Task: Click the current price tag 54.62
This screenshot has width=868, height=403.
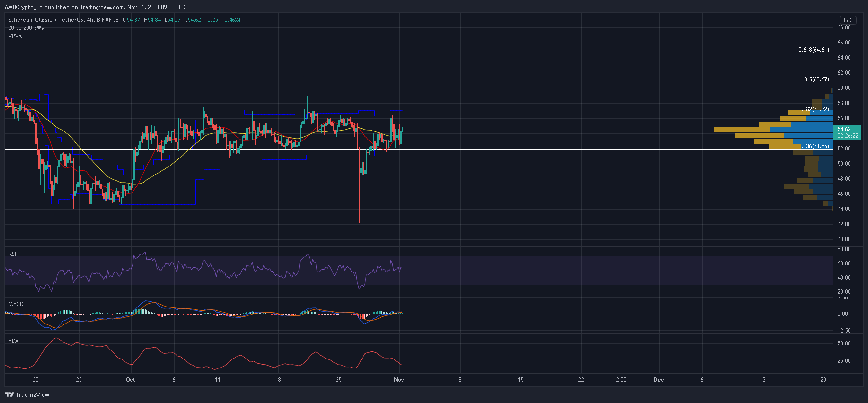Action: pos(844,129)
